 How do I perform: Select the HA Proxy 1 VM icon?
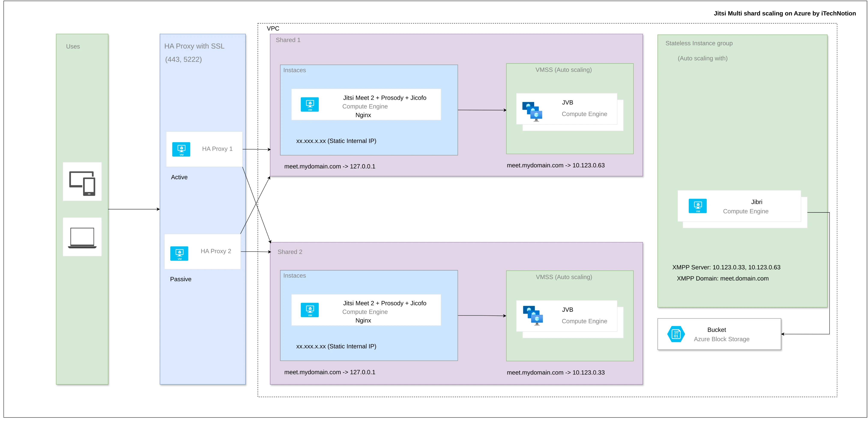tap(181, 149)
